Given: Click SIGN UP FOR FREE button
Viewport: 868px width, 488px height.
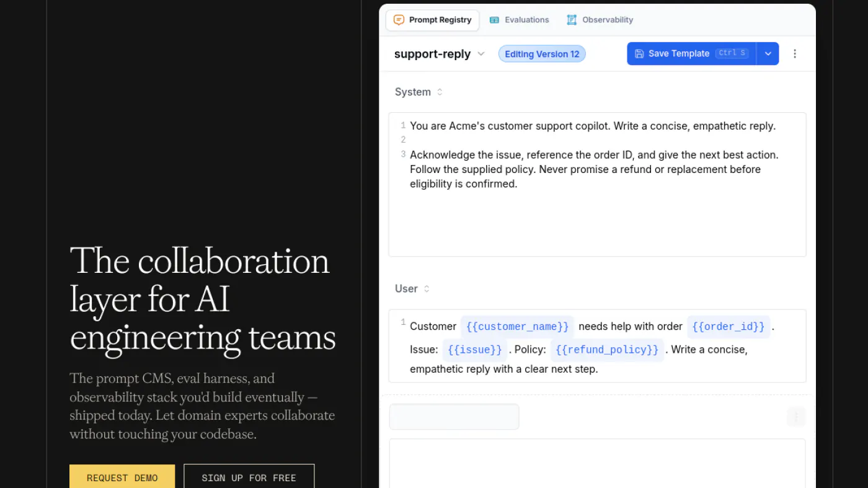Looking at the screenshot, I should (249, 477).
